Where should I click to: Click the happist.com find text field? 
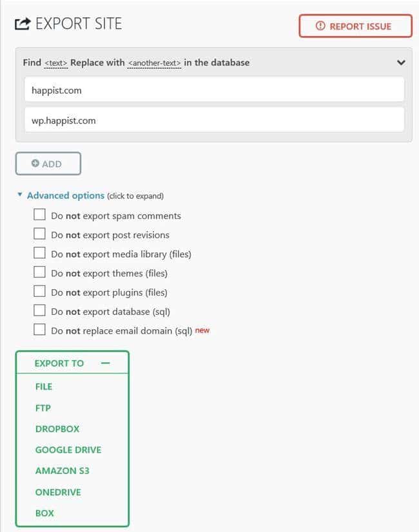[214, 90]
